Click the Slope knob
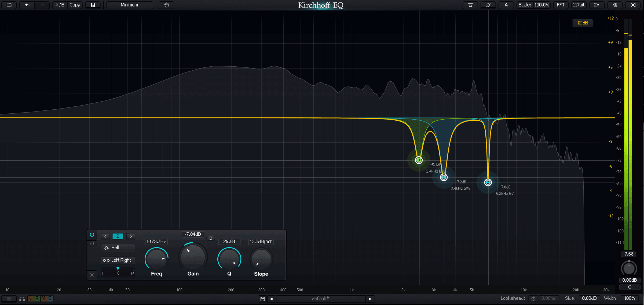 (261, 259)
